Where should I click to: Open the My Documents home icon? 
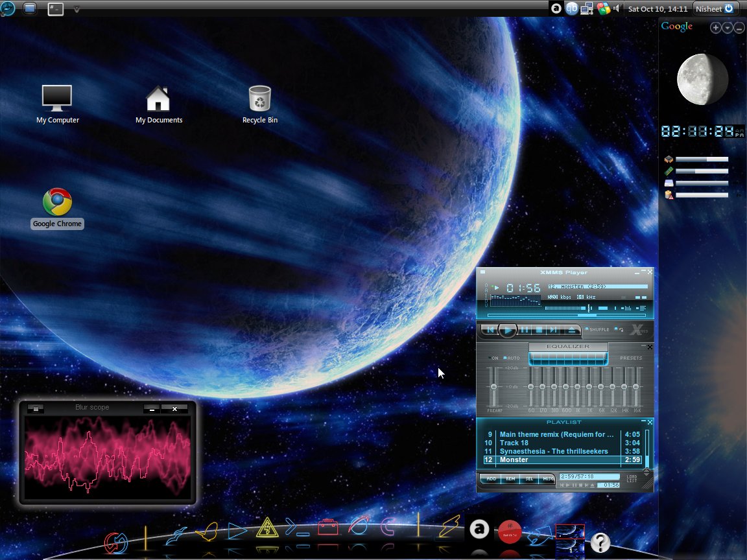(158, 104)
